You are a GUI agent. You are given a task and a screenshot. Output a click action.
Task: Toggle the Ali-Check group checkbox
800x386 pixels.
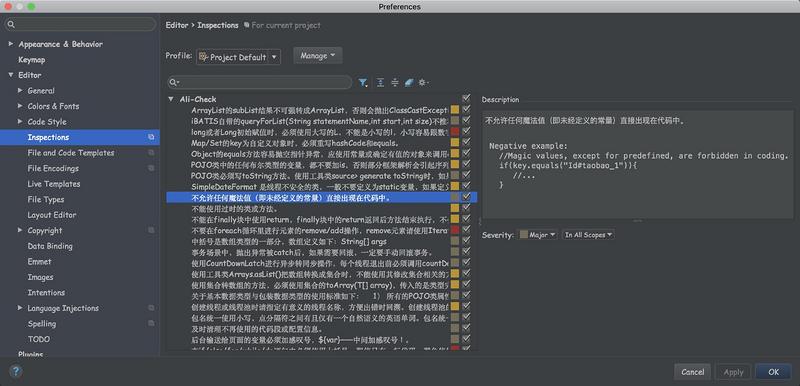point(466,98)
